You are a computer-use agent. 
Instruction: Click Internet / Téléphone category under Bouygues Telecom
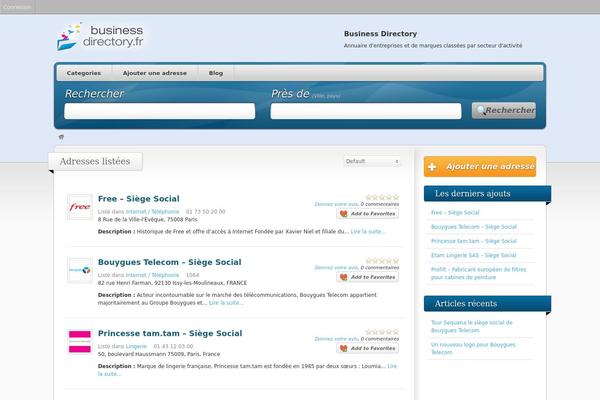click(x=152, y=275)
